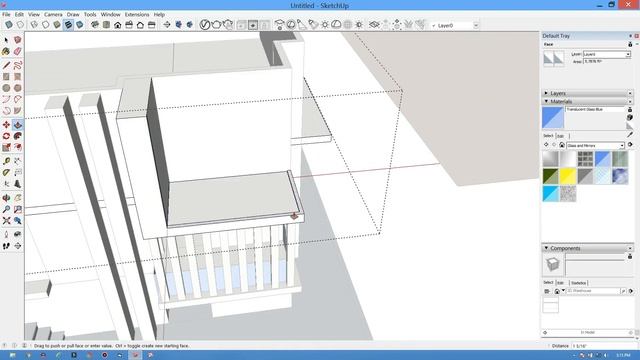Select the blue translucent glass swatch
The height and width of the screenshot is (360, 640).
point(602,159)
